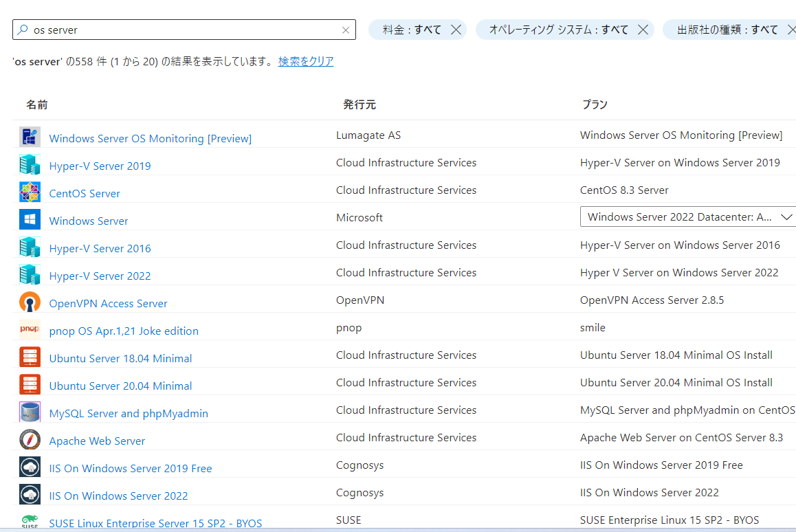
Task: Open SUSE Linux Enterprise Server 15 SP2 - BYOS link
Action: (155, 523)
